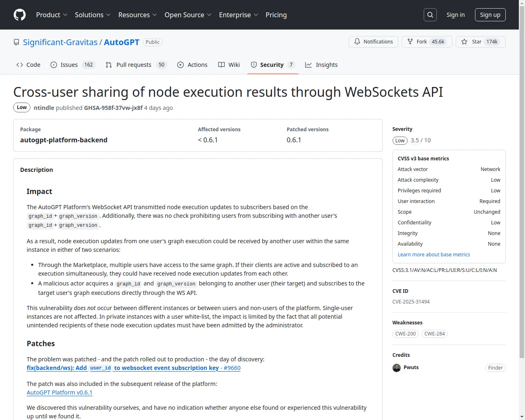
Task: Expand the Enterprise menu
Action: [238, 15]
